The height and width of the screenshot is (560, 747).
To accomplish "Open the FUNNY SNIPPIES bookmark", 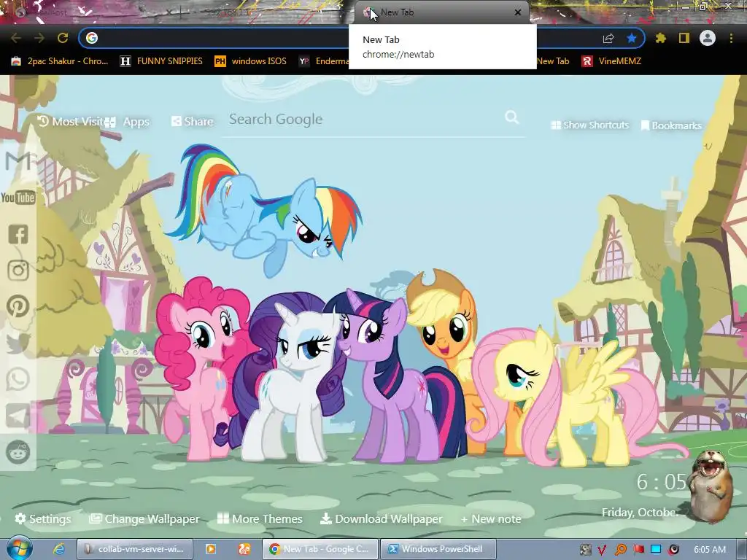I will pyautogui.click(x=161, y=61).
